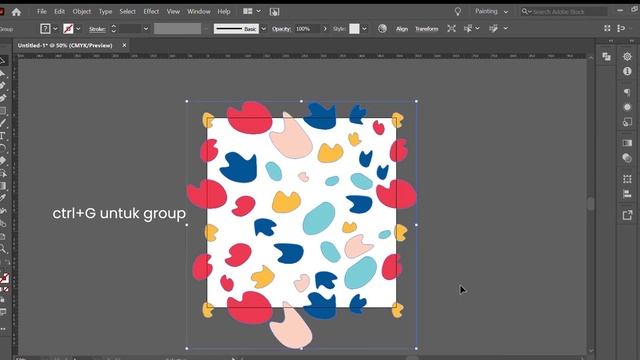Click the opacity 100% input field
Viewport: 640px width, 360px height.
307,29
